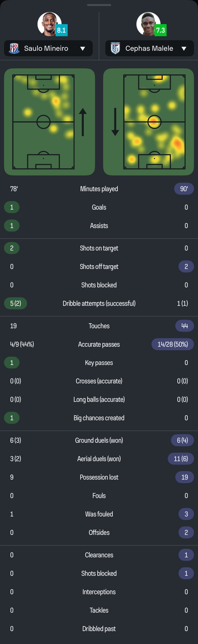
Task: Click the Aerial duels 11 (6) badge
Action: click(x=181, y=459)
